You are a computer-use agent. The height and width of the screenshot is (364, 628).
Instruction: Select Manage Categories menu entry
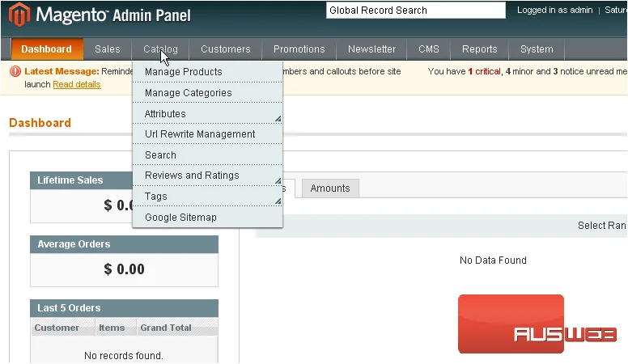coord(207,93)
